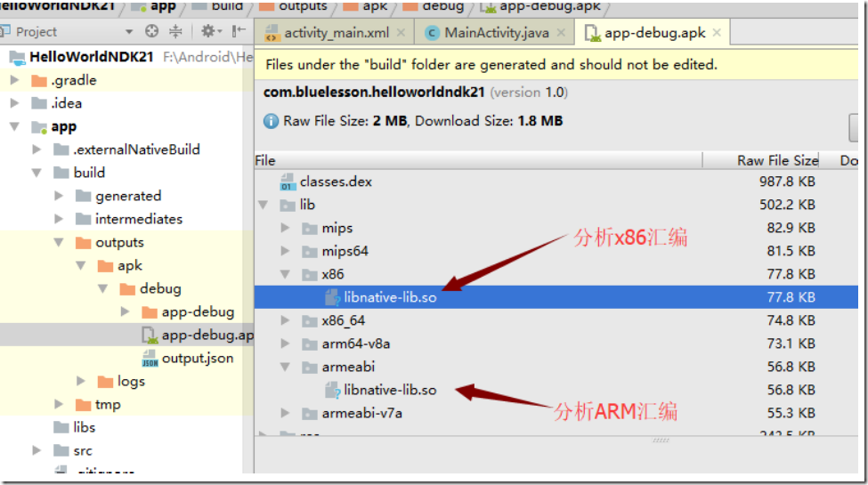Click the output.json file icon

(150, 359)
